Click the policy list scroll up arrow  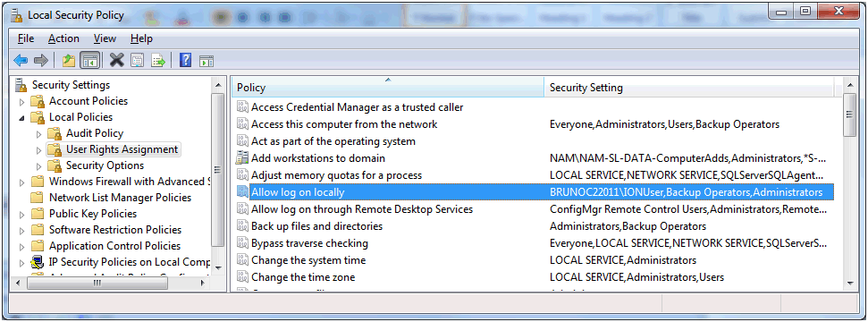pyautogui.click(x=850, y=85)
